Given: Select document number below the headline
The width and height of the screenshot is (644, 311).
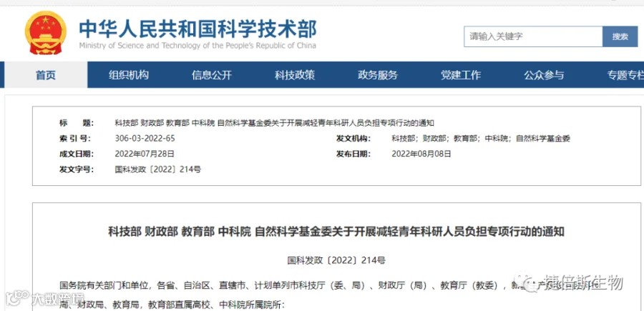Looking at the screenshot, I should pyautogui.click(x=336, y=260).
